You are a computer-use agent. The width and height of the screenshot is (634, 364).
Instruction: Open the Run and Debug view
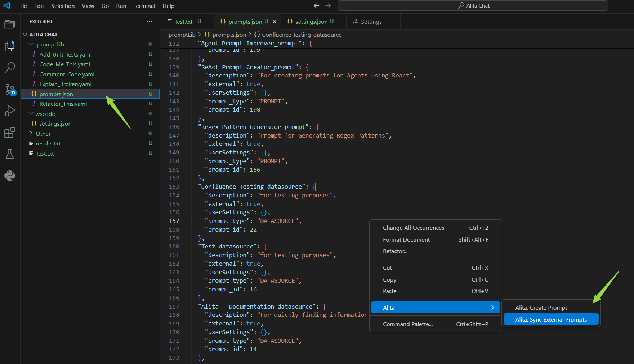click(x=10, y=111)
